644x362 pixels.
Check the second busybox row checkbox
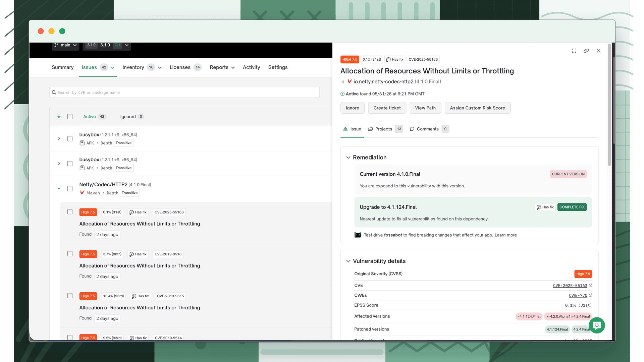point(70,164)
